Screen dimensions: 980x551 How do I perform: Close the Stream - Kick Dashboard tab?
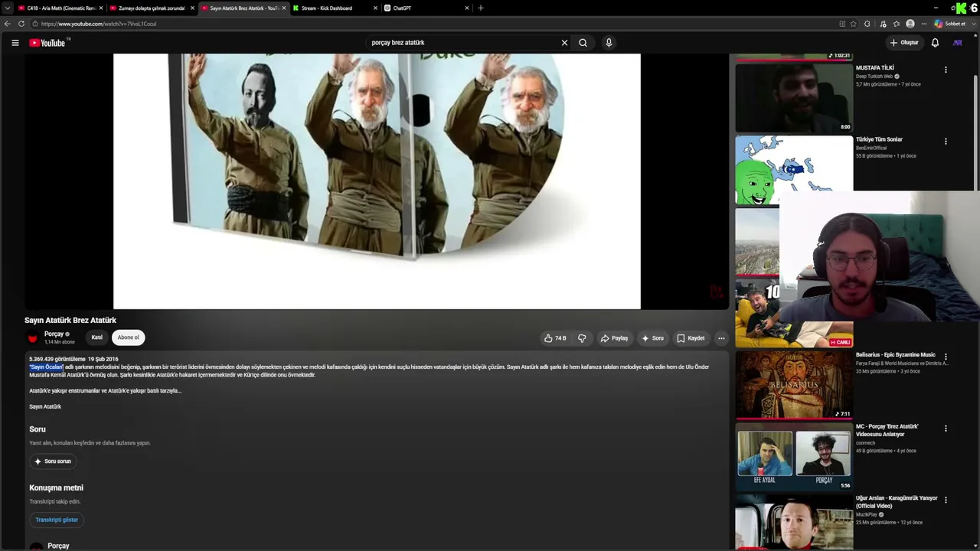pos(375,8)
